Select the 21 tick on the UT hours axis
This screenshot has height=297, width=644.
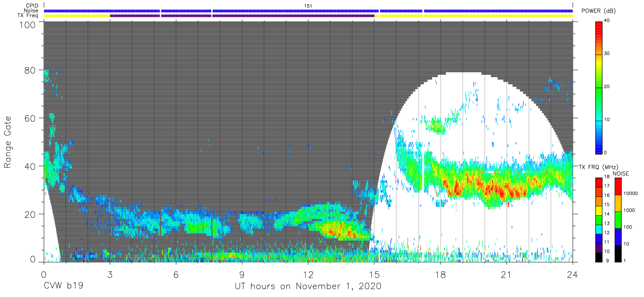point(507,274)
